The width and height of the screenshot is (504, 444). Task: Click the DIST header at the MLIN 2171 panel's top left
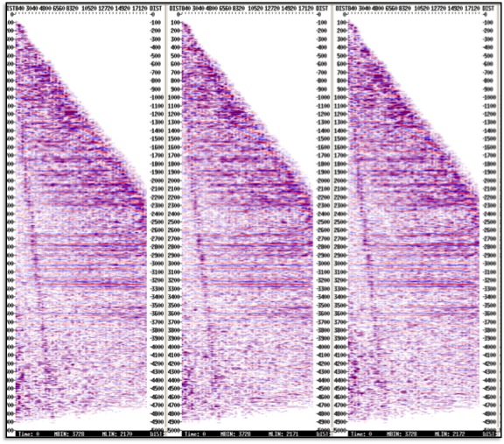pyautogui.click(x=174, y=9)
